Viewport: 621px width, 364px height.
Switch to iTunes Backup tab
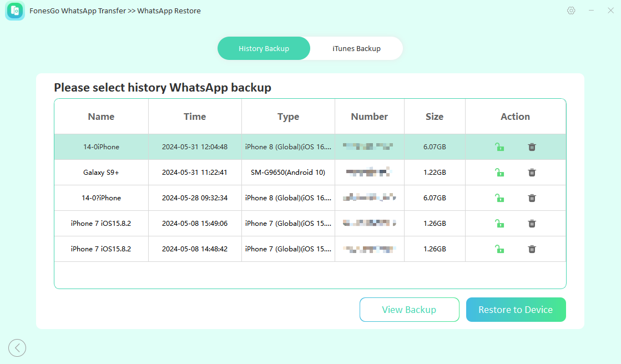[356, 48]
